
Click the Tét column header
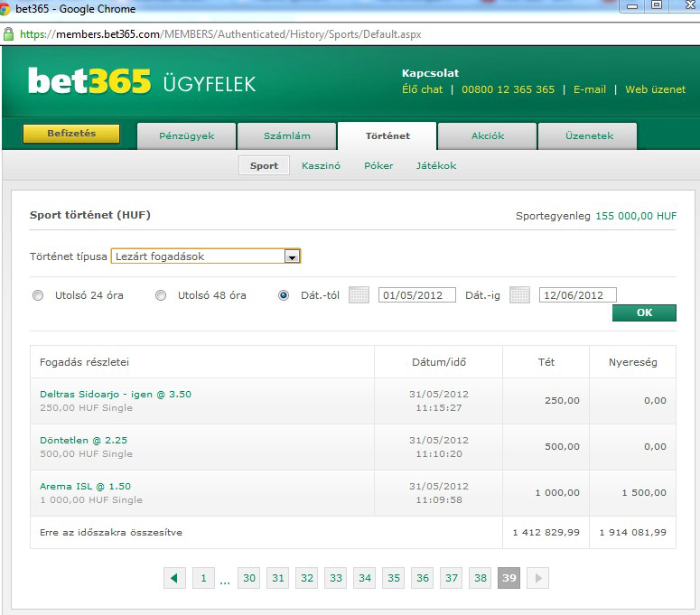pos(546,362)
